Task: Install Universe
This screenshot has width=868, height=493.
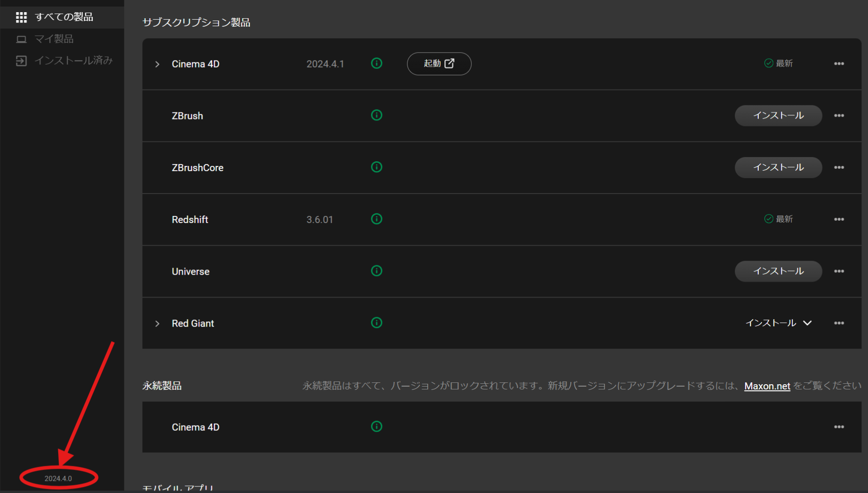Action: click(x=778, y=271)
